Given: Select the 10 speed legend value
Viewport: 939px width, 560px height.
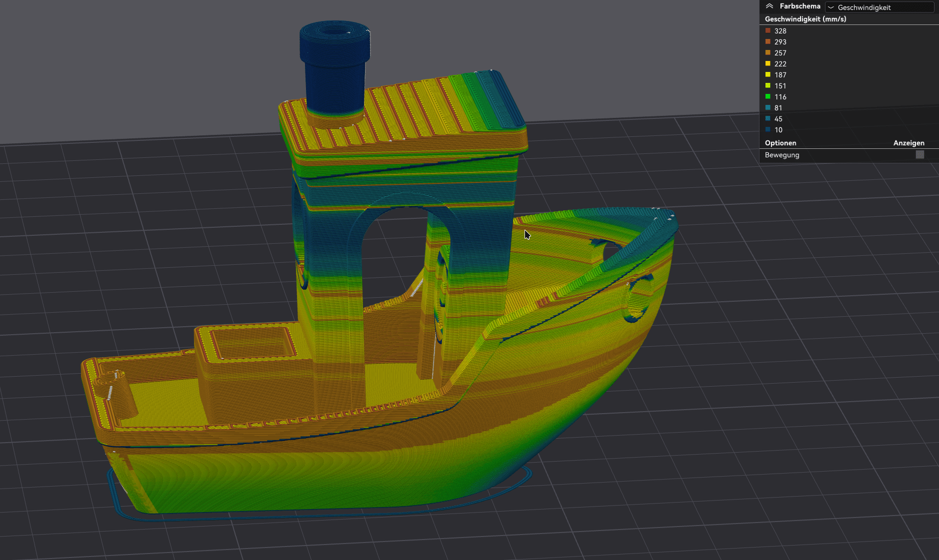Looking at the screenshot, I should coord(778,130).
